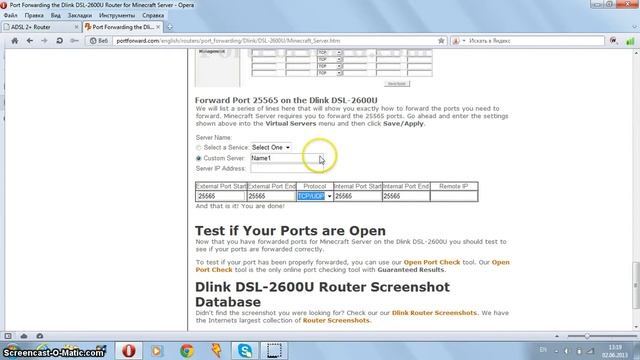The image size is (640, 360).
Task: Open a new tab with plus button
Action: click(x=170, y=27)
